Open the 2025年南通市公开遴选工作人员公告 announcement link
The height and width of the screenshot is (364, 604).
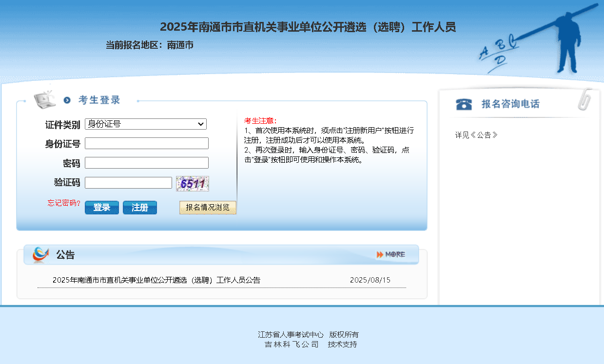156,280
